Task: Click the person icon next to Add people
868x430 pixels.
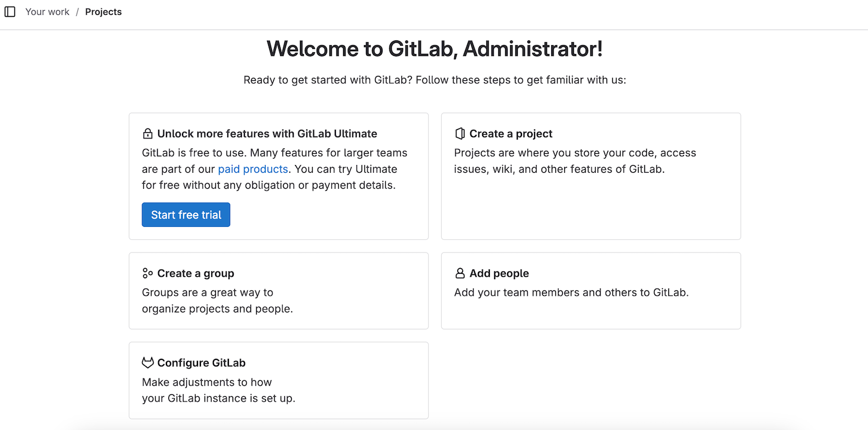Action: point(459,273)
